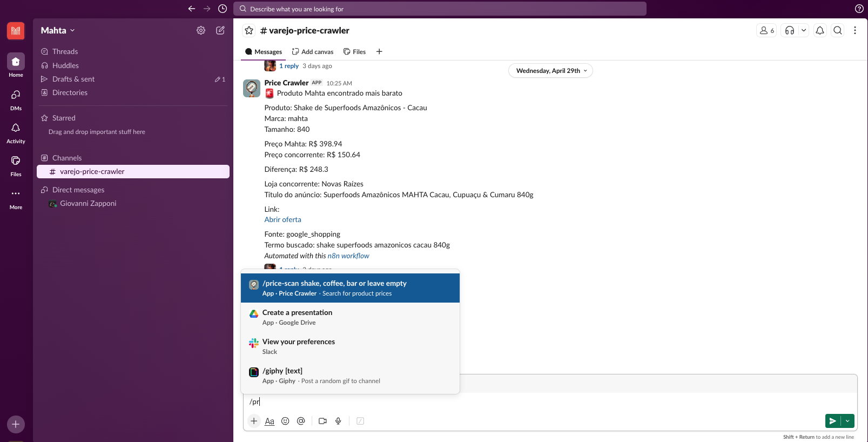Open the Abrir oferta link
Viewport: 868px width, 442px height.
click(x=283, y=219)
